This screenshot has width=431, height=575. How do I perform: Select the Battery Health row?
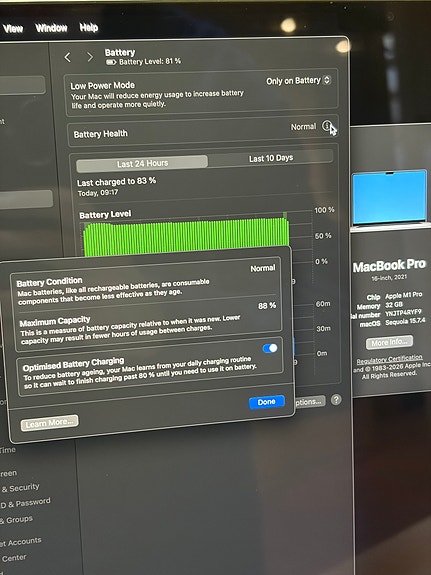click(202, 131)
